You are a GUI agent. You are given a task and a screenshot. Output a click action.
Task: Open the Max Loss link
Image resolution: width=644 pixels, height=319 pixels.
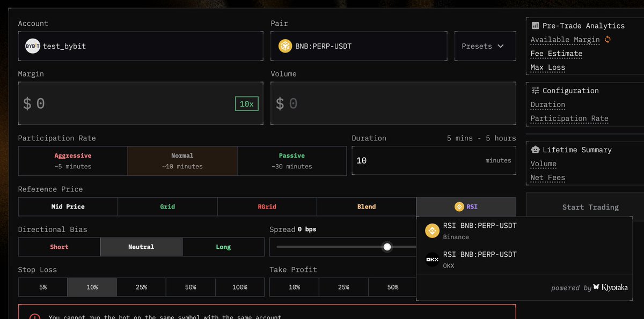pyautogui.click(x=548, y=68)
